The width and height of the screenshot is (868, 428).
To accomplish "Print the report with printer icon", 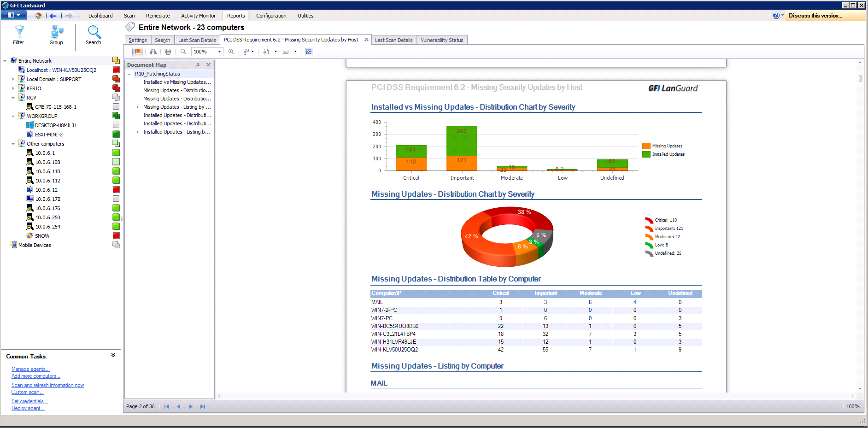I will pos(168,52).
